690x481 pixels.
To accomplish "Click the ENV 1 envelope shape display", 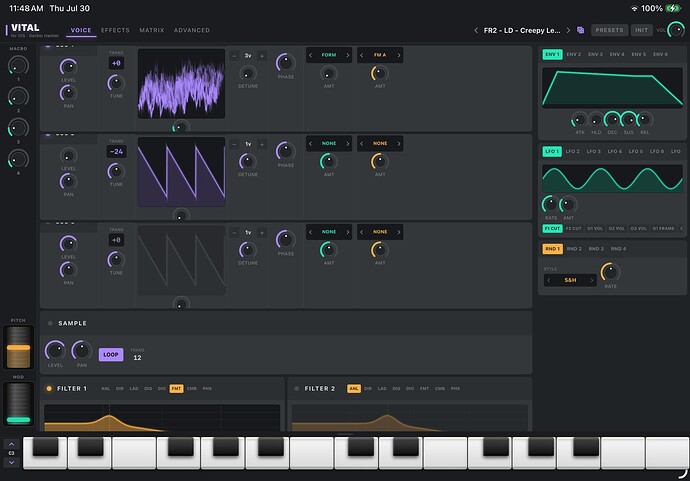I will [x=613, y=88].
